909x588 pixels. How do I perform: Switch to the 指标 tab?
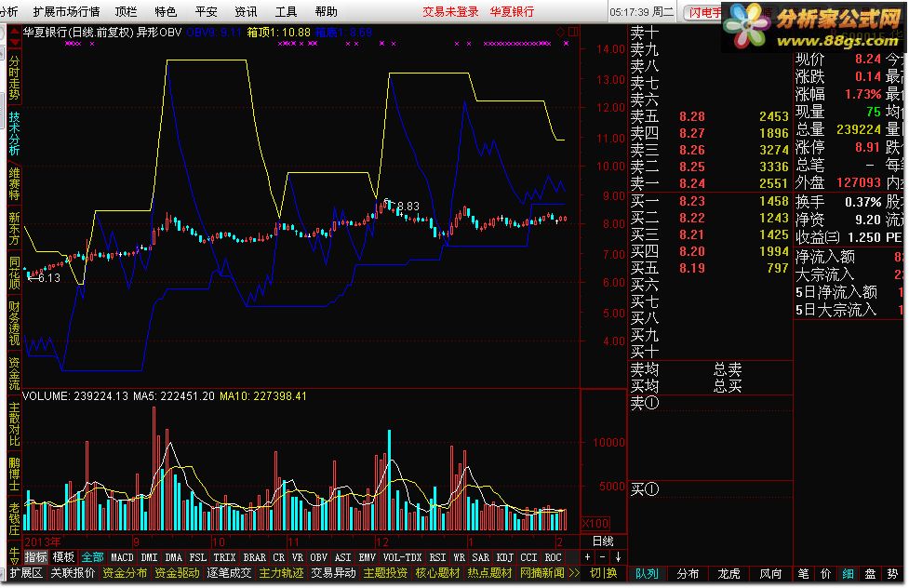(36, 557)
